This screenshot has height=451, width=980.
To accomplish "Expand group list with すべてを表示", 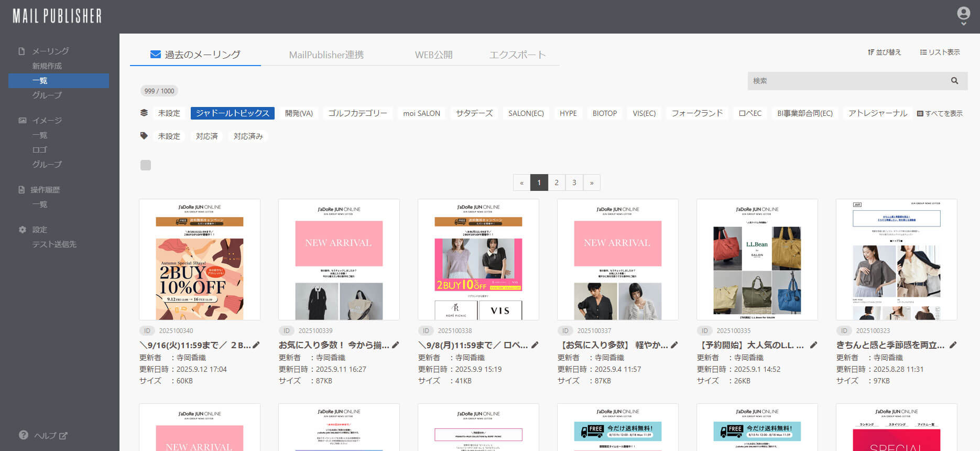I will click(940, 113).
